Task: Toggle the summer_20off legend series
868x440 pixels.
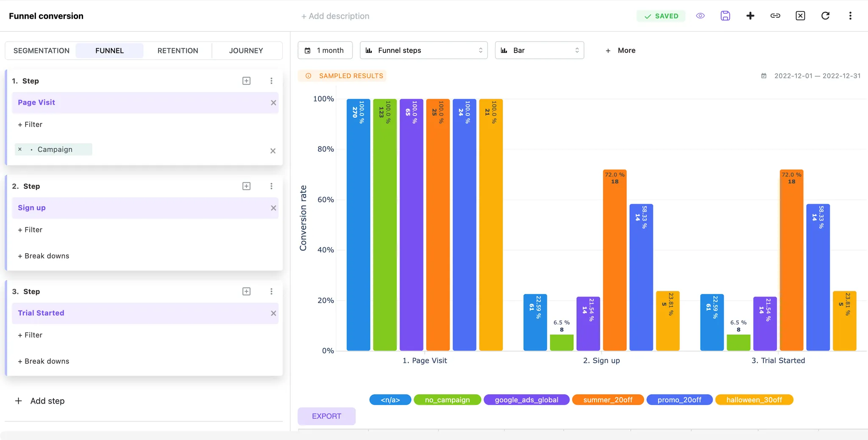Action: pyautogui.click(x=607, y=400)
